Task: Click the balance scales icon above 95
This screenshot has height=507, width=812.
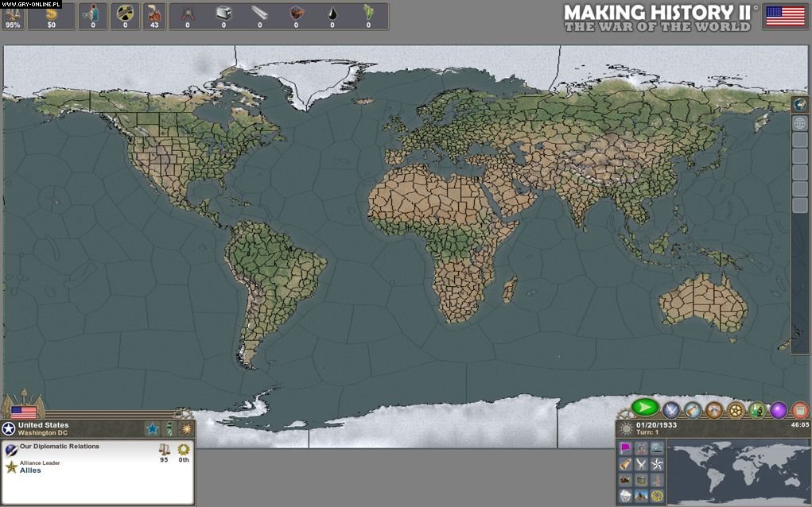Action: point(164,449)
